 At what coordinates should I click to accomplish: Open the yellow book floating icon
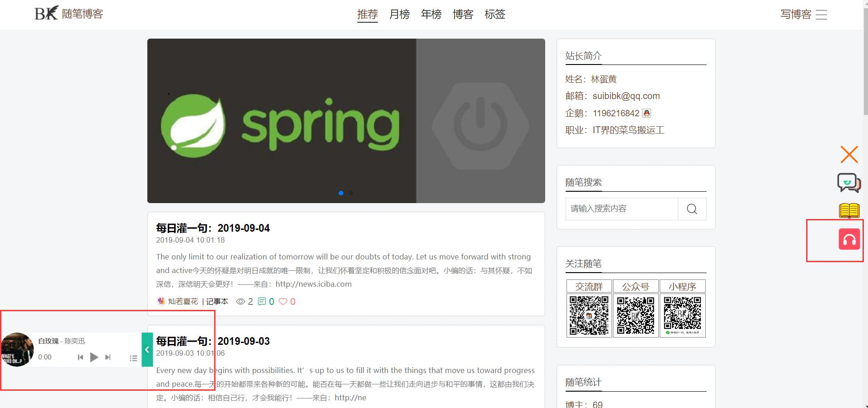click(x=849, y=210)
